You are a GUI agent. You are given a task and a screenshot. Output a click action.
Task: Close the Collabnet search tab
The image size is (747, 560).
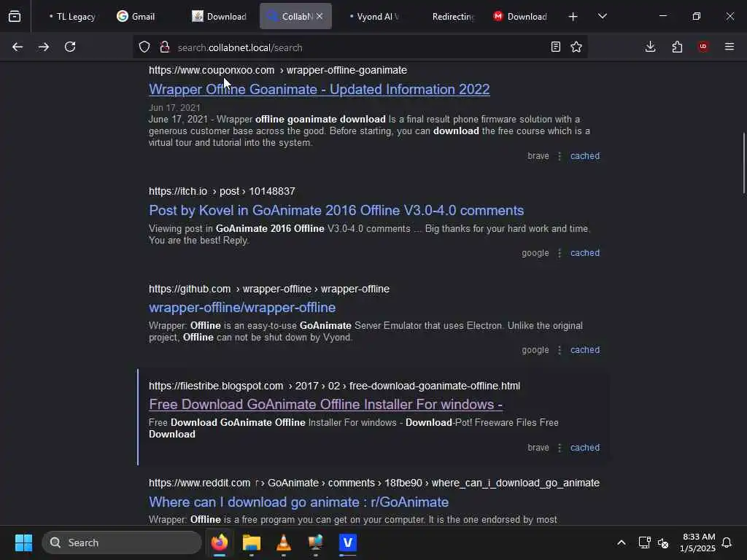pos(320,16)
